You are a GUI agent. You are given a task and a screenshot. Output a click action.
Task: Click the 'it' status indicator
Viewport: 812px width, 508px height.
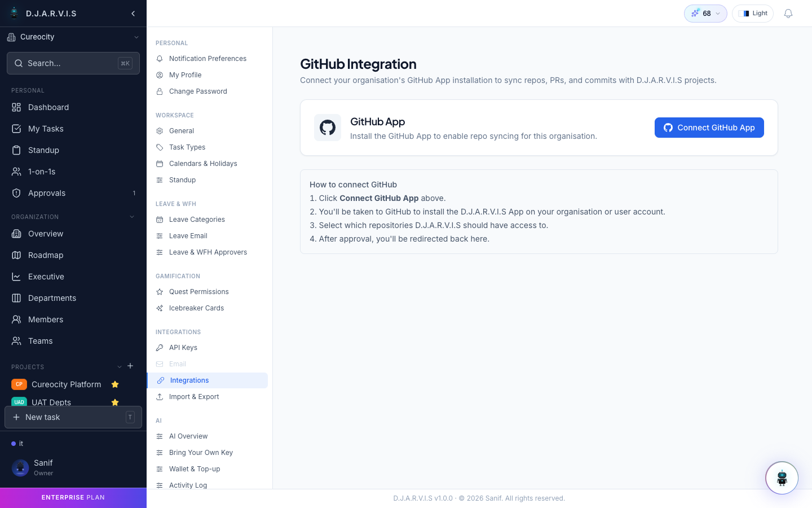(17, 444)
